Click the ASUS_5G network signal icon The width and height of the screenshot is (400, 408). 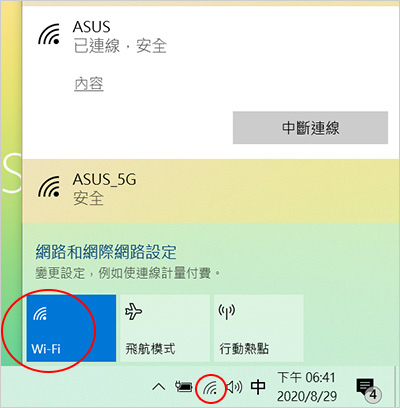(49, 187)
